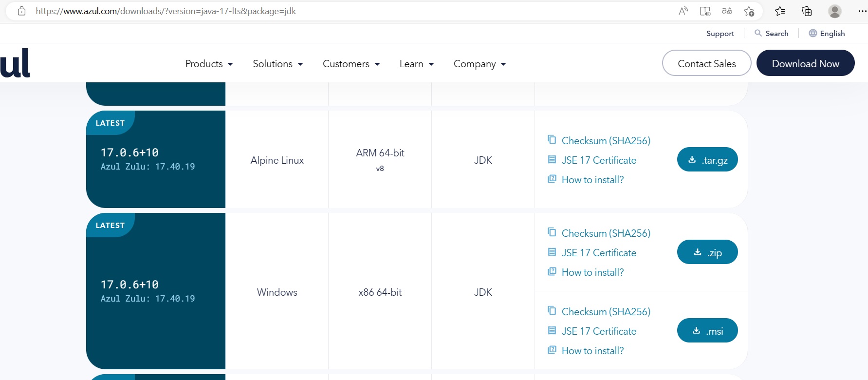Open the Support link
The width and height of the screenshot is (868, 380).
point(720,34)
